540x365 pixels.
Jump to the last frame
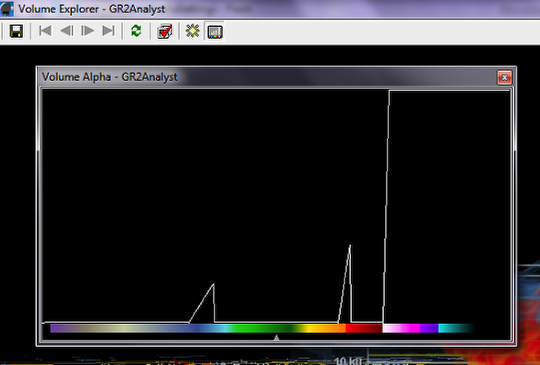point(108,31)
